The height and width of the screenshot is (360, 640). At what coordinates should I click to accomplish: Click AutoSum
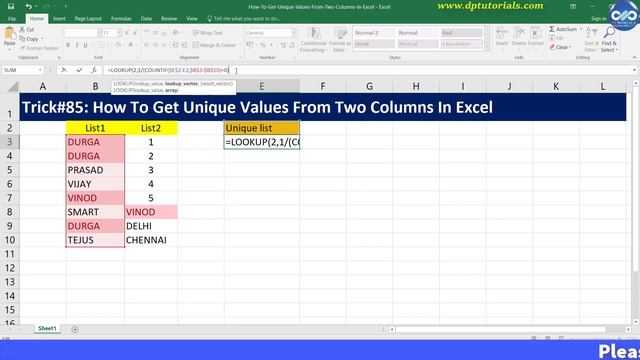click(563, 29)
